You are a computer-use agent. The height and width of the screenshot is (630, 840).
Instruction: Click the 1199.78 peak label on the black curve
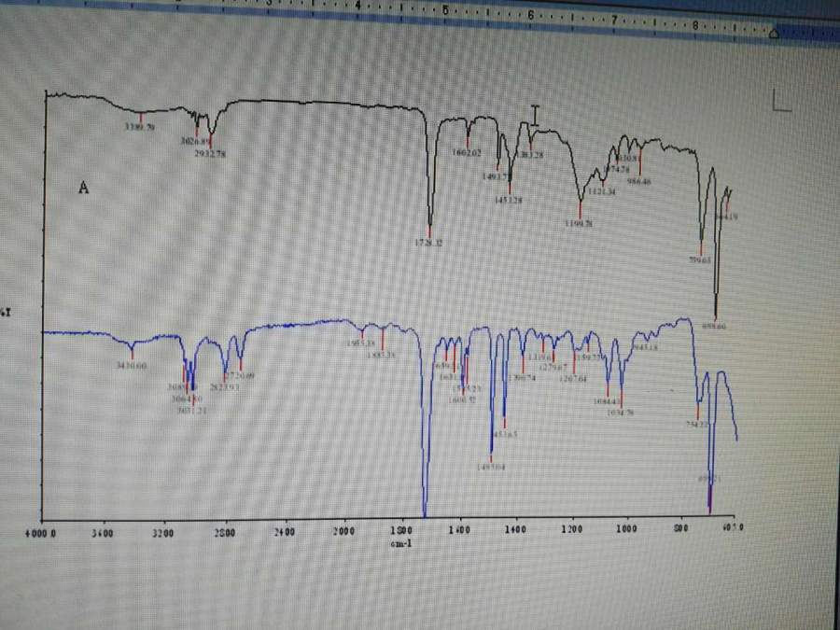(x=579, y=223)
